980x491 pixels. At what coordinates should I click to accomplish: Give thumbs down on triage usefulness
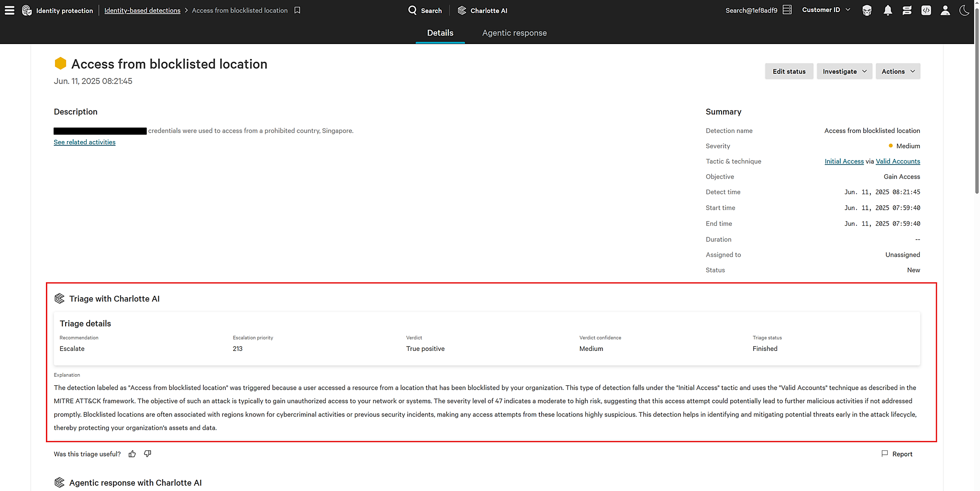[x=147, y=454]
